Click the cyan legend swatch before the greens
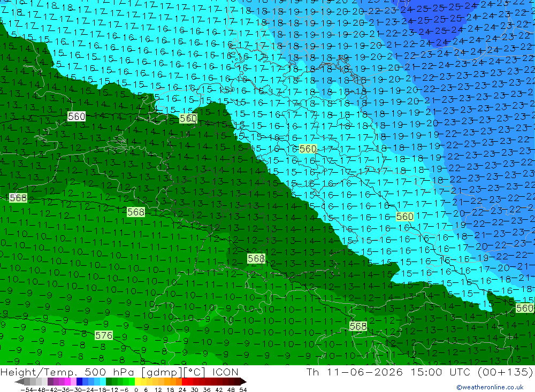Image resolution: width=535 pixels, height=392 pixels. point(103,381)
